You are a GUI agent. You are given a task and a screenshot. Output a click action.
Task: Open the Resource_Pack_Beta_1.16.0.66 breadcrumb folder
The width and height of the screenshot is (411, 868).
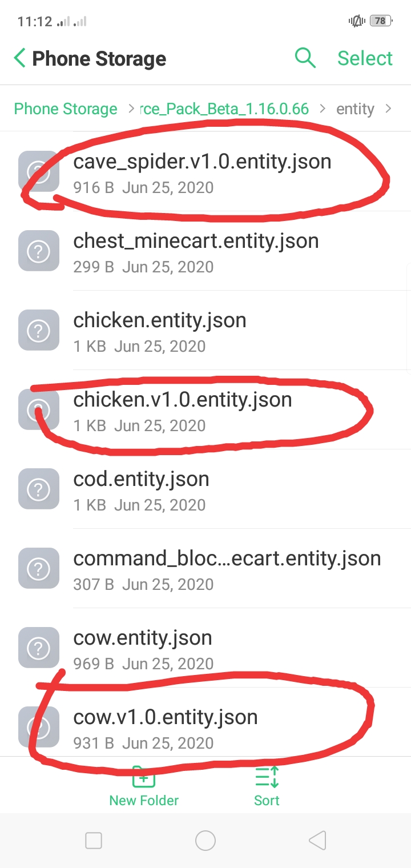click(x=224, y=109)
